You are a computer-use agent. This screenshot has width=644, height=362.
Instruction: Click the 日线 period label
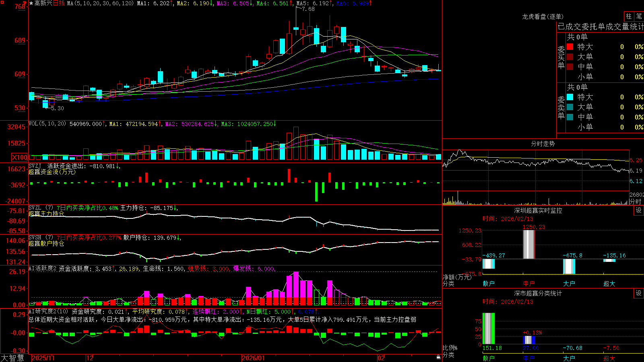pos(59,3)
